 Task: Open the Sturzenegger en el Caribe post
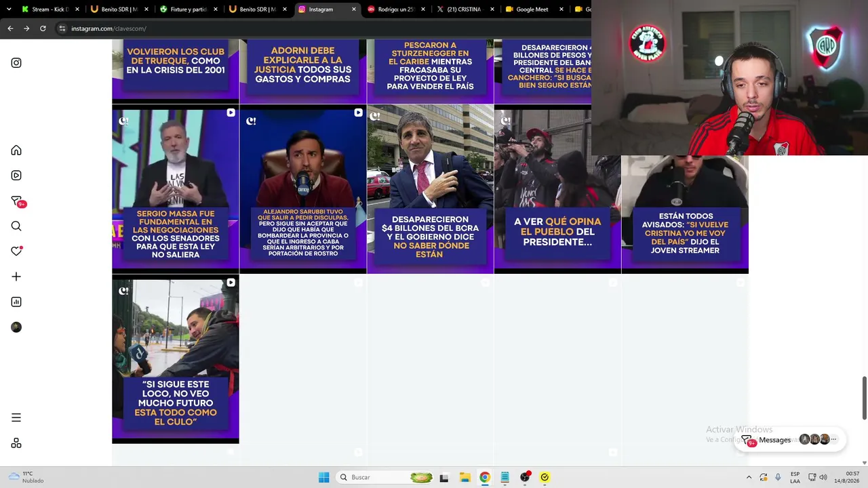click(431, 70)
